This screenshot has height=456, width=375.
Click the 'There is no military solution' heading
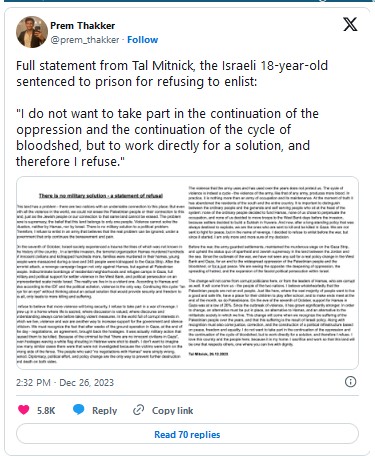101,196
